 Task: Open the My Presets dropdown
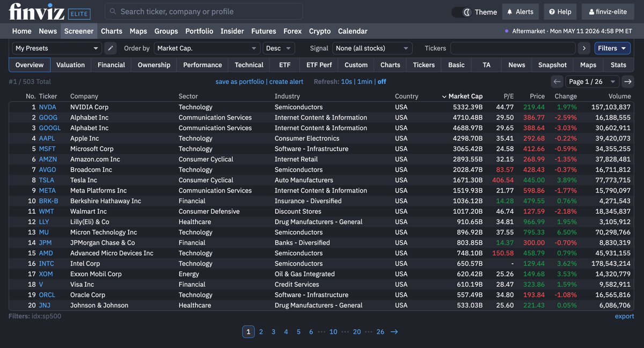[x=56, y=48]
